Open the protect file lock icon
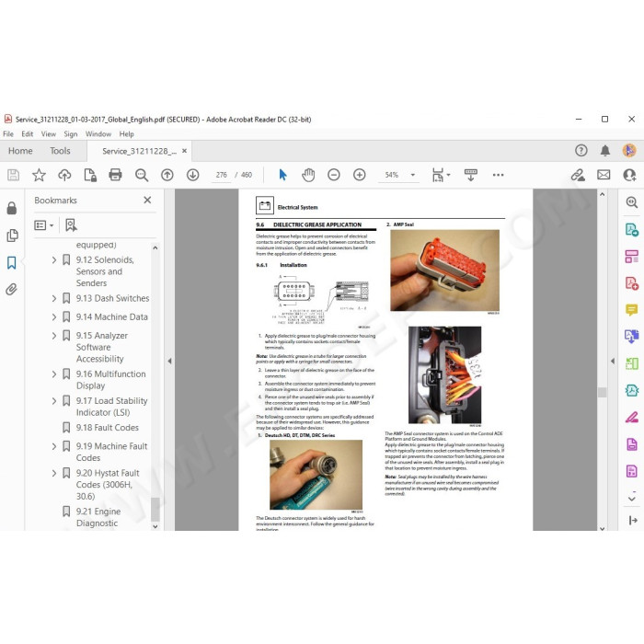This screenshot has width=644, height=644. click(x=90, y=175)
